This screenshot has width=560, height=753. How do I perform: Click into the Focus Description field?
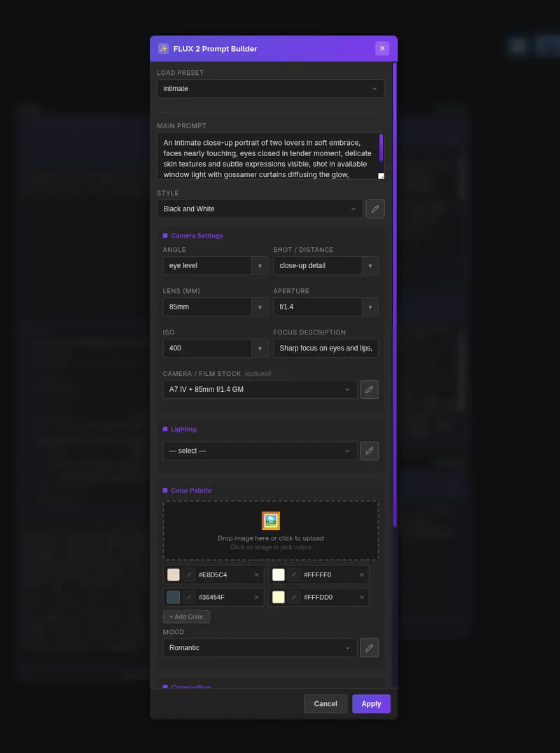(325, 348)
